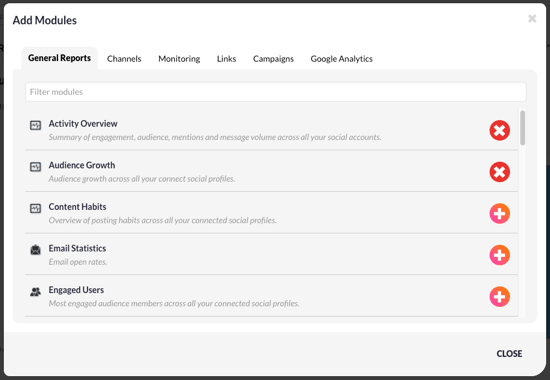This screenshot has width=550, height=380.
Task: Switch to the Campaigns tab
Action: pos(273,59)
